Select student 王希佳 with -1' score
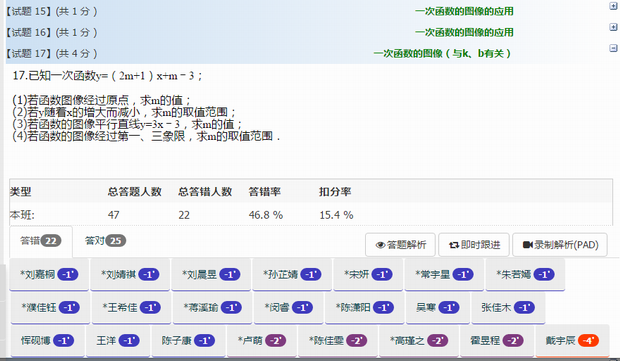This screenshot has height=361, width=620. 132,307
